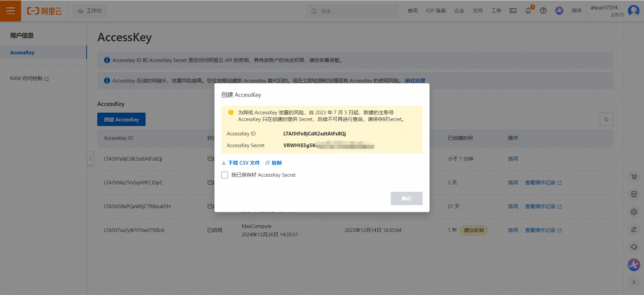The image size is (644, 295).
Task: Collapse the left sidebar panel
Action: (90, 158)
